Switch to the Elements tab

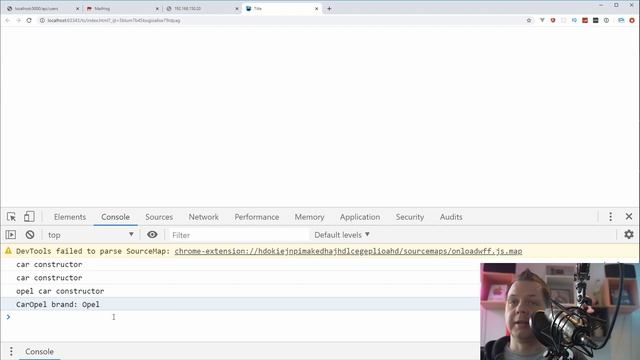pos(70,217)
